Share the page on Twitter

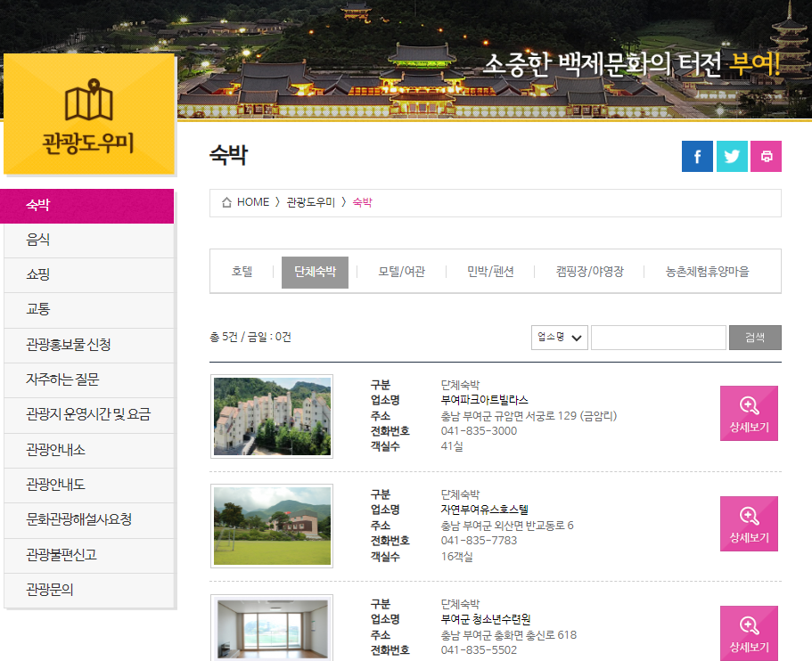tap(732, 156)
